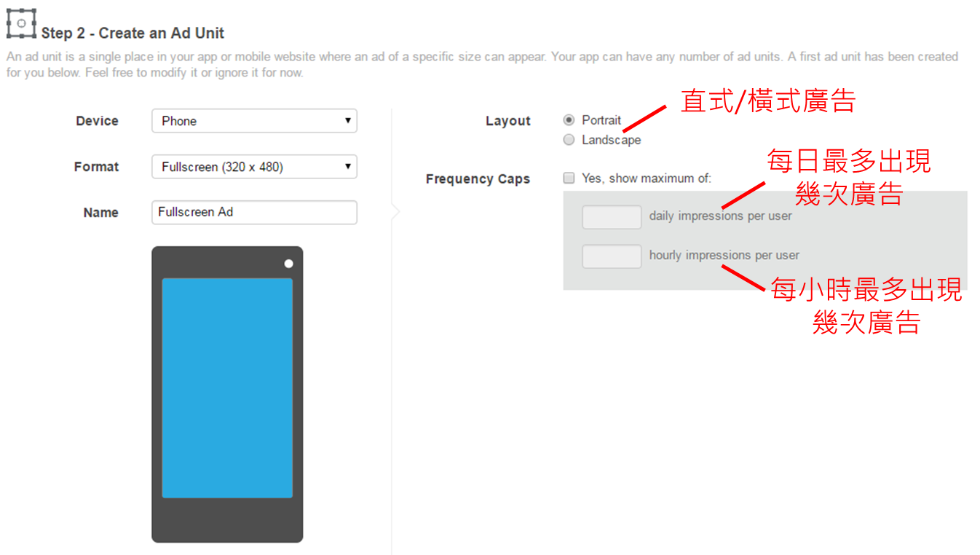Image resolution: width=980 pixels, height=555 pixels.
Task: Click the "Format" field label
Action: tap(96, 167)
